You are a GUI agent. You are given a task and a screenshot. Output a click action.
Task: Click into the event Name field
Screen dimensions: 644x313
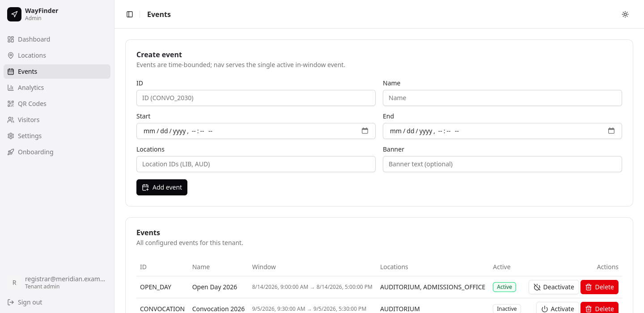(x=502, y=98)
